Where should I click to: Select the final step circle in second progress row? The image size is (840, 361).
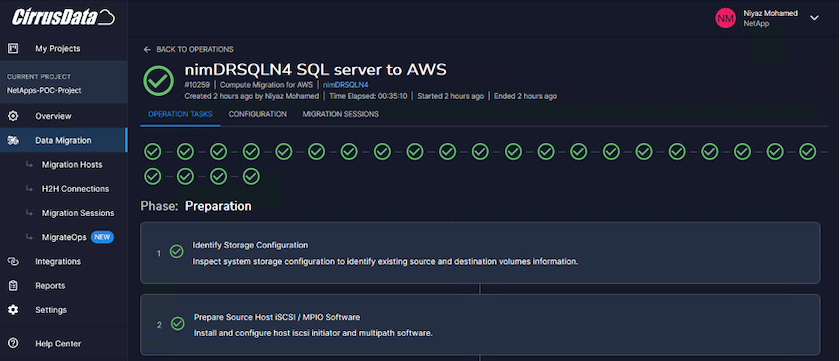click(251, 176)
